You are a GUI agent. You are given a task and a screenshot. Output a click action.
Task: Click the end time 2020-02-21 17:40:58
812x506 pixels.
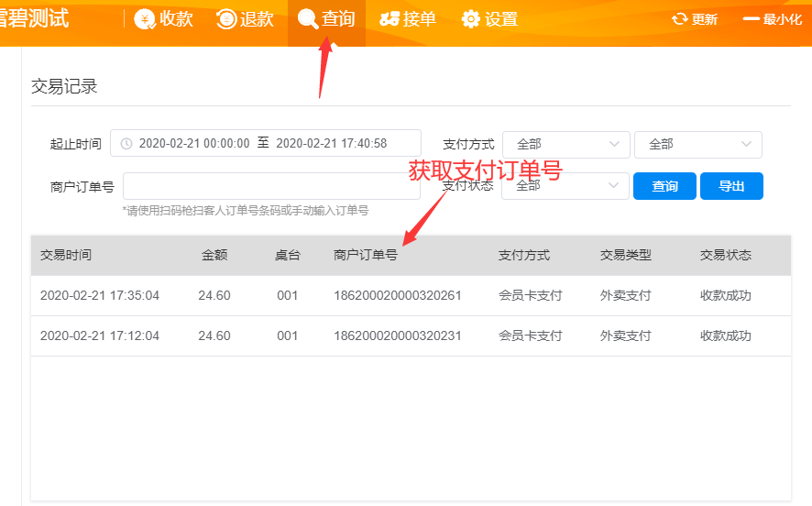[331, 144]
